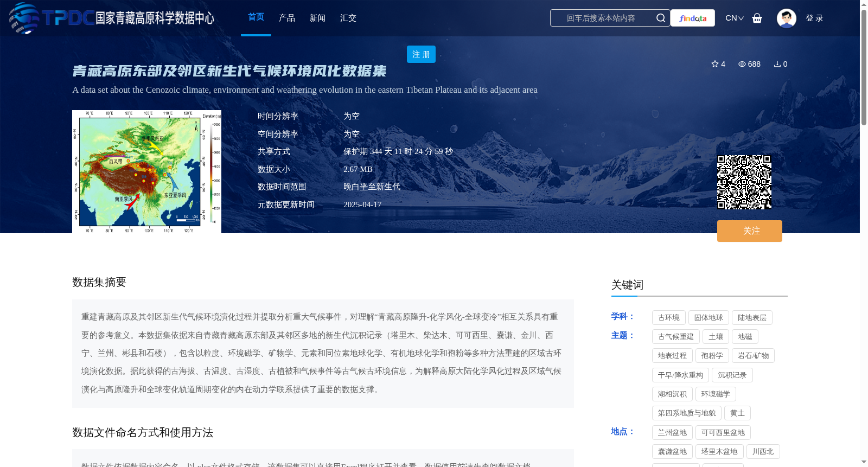Select the 古气候重建 keyword tag
The width and height of the screenshot is (868, 467).
(x=676, y=337)
